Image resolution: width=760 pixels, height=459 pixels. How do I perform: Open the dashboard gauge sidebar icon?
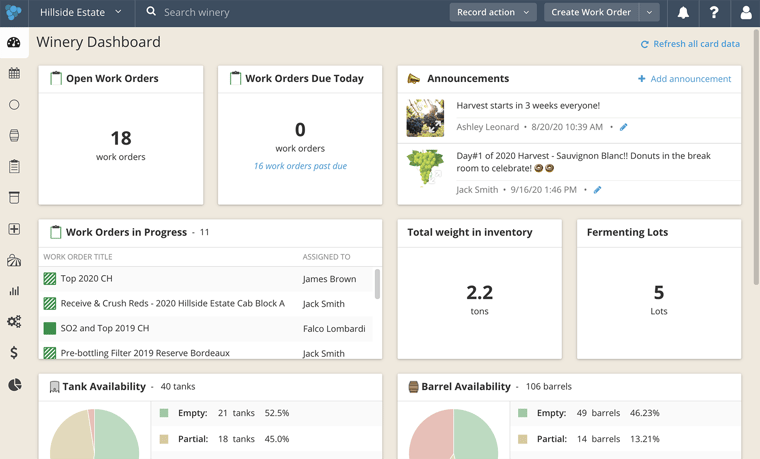pyautogui.click(x=14, y=43)
